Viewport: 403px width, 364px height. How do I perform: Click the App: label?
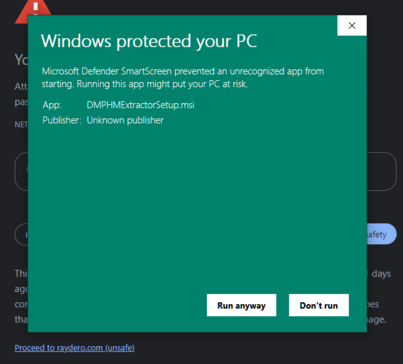pos(52,105)
